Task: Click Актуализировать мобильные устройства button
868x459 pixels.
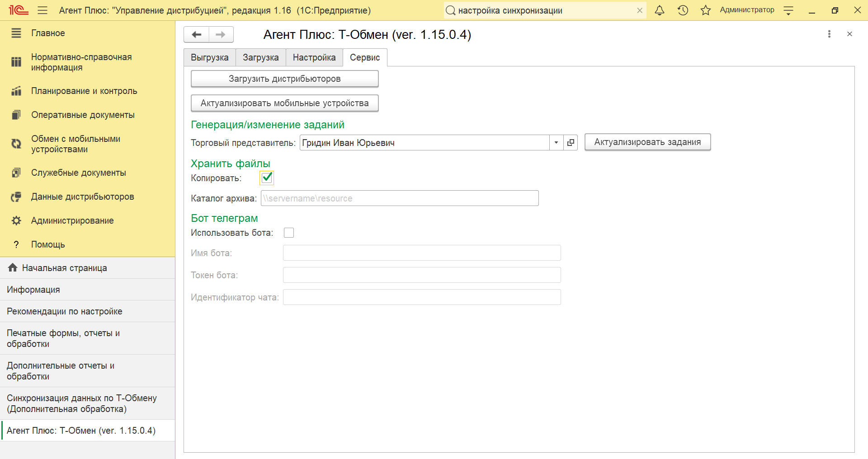Action: (285, 103)
